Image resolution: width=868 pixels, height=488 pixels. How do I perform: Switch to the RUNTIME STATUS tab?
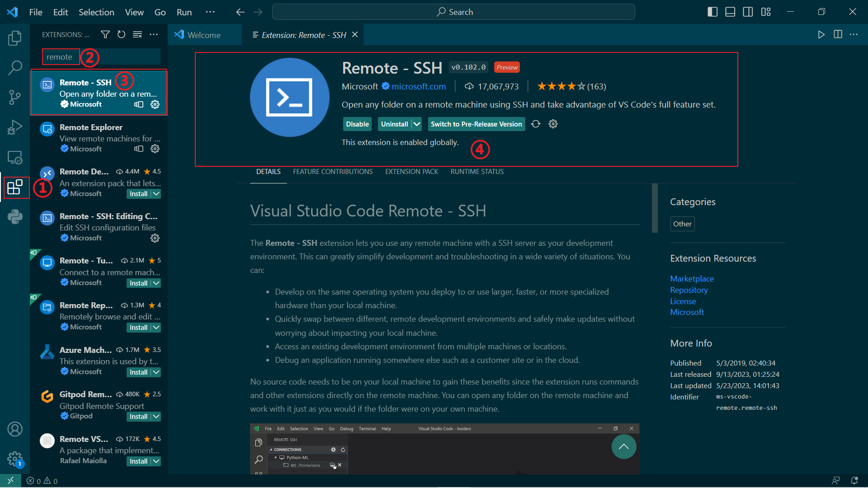click(x=477, y=171)
